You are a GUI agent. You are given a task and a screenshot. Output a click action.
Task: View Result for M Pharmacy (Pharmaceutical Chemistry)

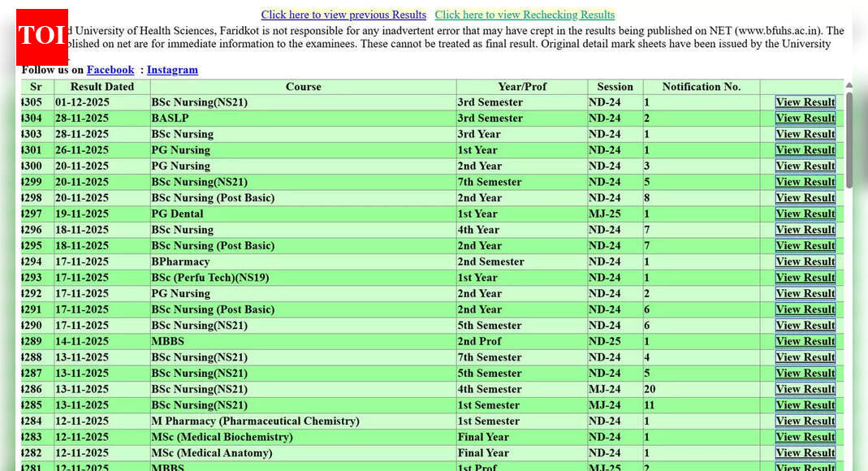(805, 421)
